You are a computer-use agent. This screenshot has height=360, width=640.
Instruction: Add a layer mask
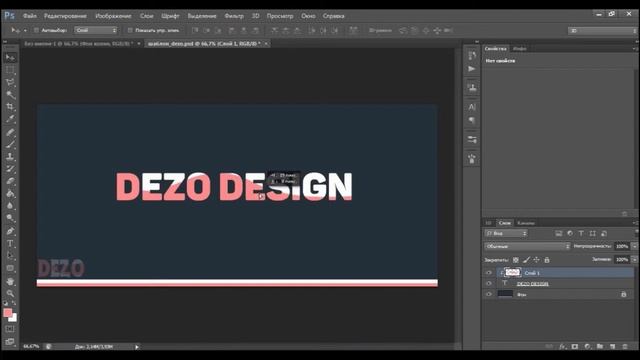point(575,347)
